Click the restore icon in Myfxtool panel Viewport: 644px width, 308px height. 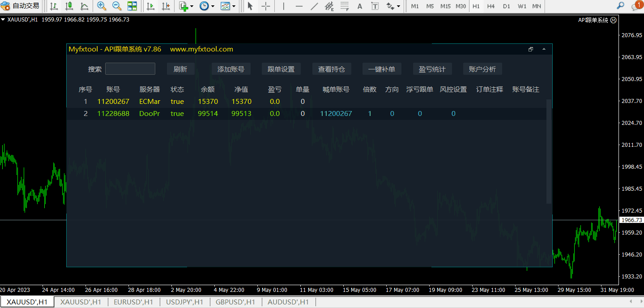[x=531, y=49]
